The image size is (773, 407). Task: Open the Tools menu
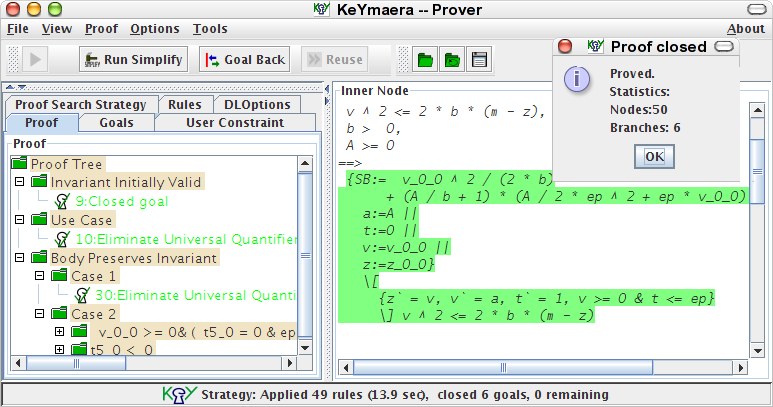210,29
